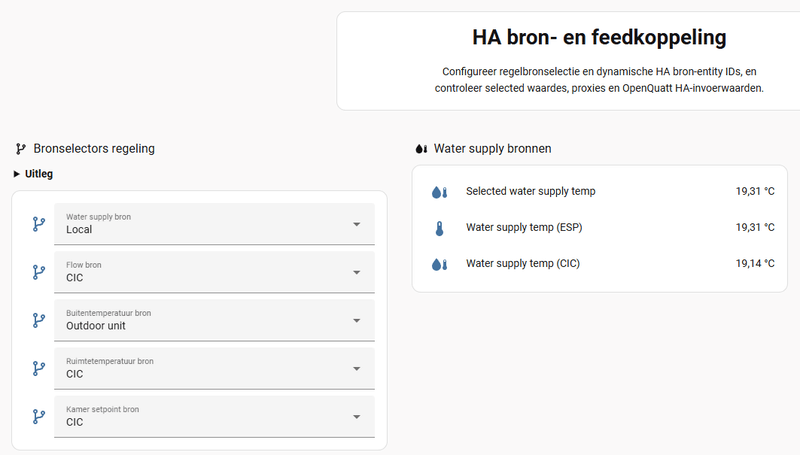Image resolution: width=800 pixels, height=455 pixels.
Task: Click the water icon for Water supply temp (CIC)
Action: coord(438,264)
